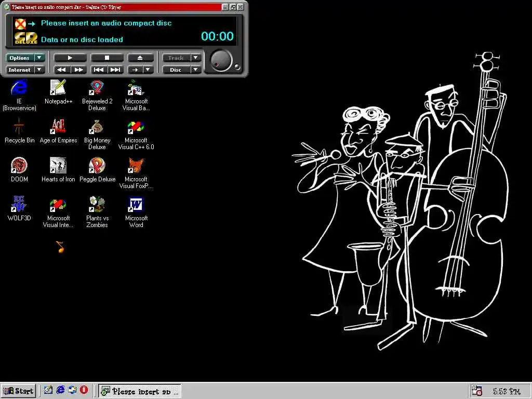Click the play mode arrow button
The width and height of the screenshot is (532, 399).
[x=135, y=70]
